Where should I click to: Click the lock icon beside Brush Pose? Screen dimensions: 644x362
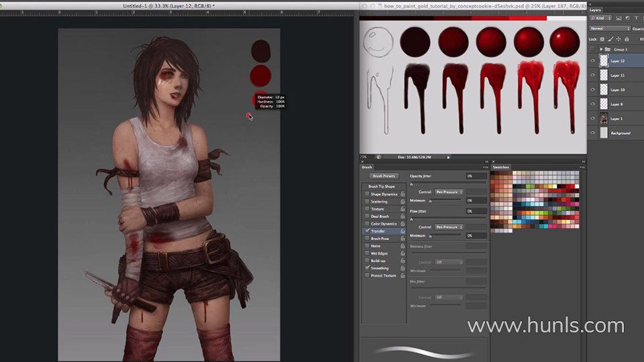(402, 238)
